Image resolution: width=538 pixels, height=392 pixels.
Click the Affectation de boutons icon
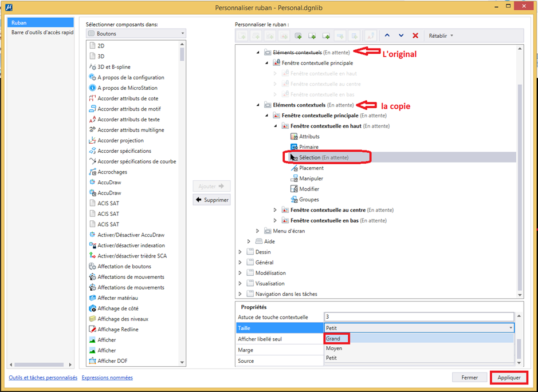point(92,266)
